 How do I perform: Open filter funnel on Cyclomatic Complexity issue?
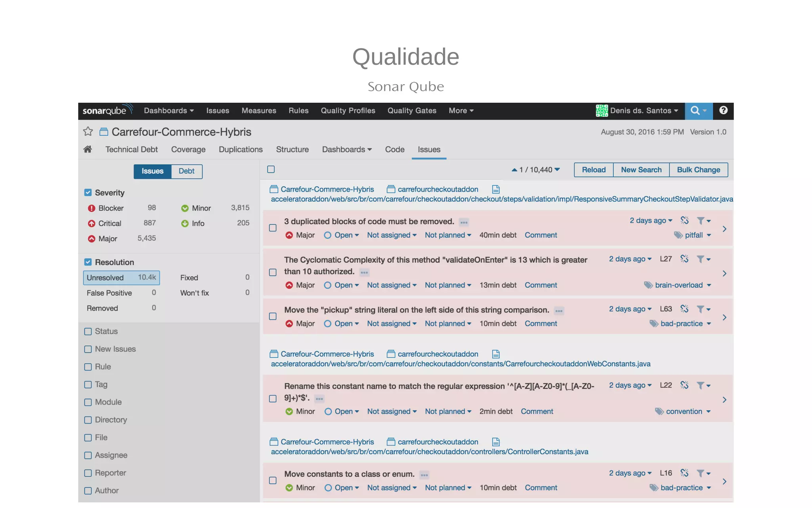(x=703, y=259)
